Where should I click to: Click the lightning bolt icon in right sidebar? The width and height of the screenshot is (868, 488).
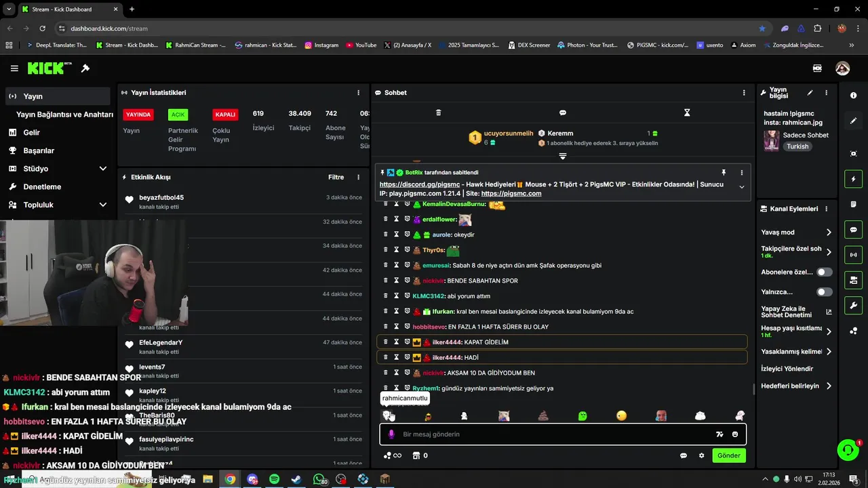[x=853, y=179]
